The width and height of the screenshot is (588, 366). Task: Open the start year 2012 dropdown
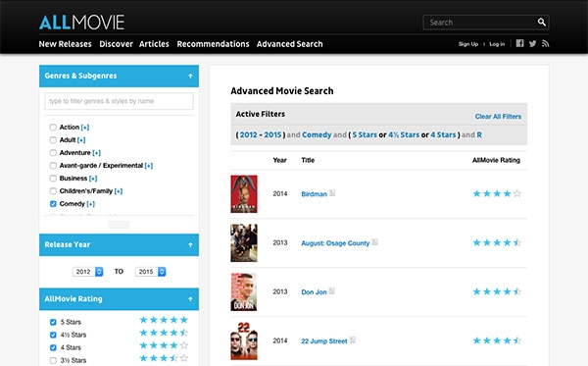[x=88, y=272]
